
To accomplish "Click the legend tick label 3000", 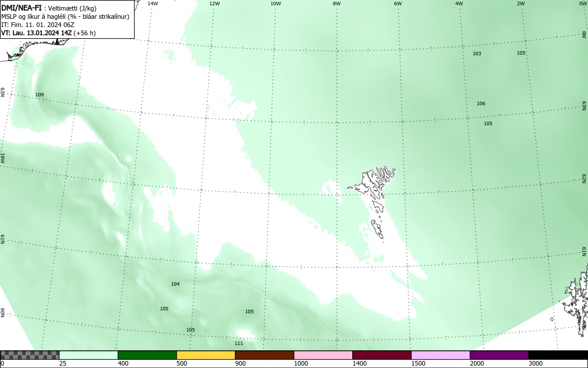I will click(x=536, y=363).
